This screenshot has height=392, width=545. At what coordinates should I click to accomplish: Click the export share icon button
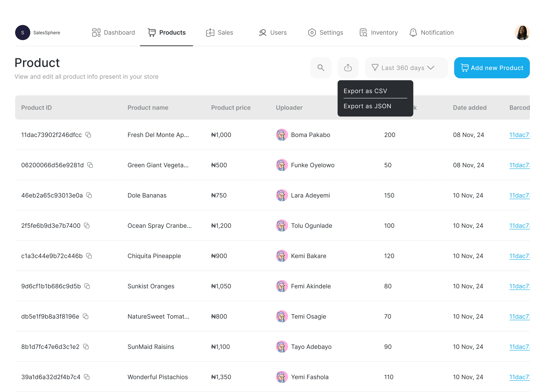(x=348, y=68)
